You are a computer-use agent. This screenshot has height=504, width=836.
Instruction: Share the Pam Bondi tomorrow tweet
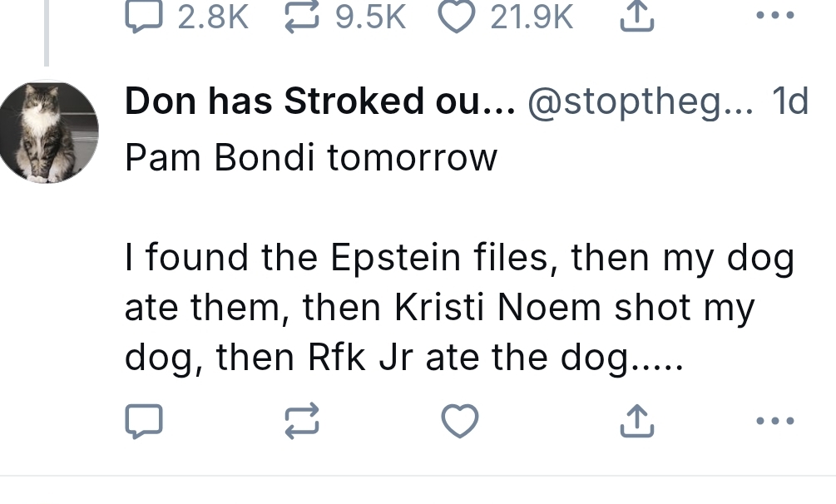click(x=637, y=421)
